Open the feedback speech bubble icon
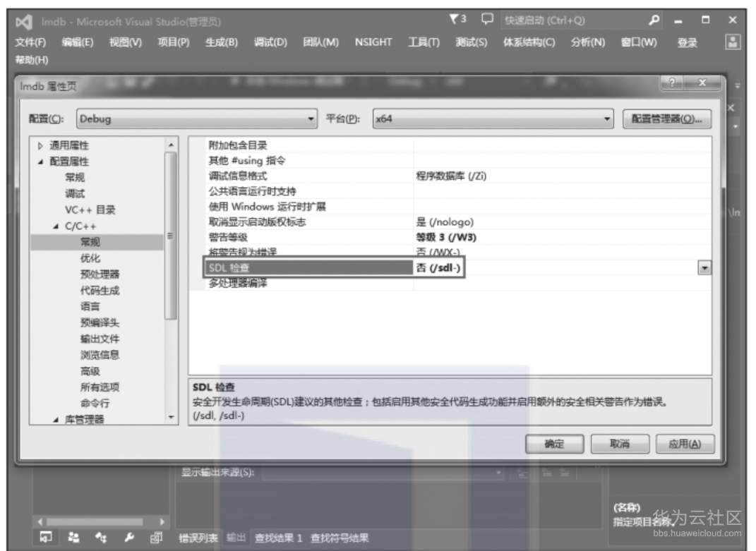756x551 pixels. (488, 19)
